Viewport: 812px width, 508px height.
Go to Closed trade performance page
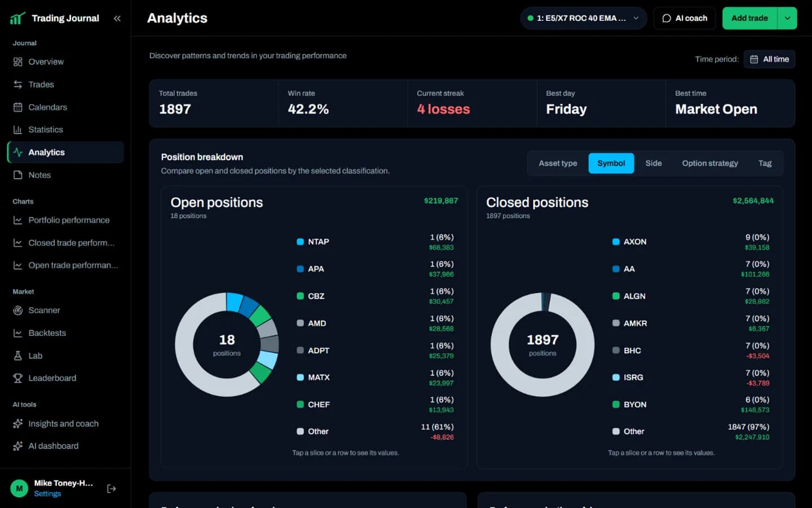[65, 243]
